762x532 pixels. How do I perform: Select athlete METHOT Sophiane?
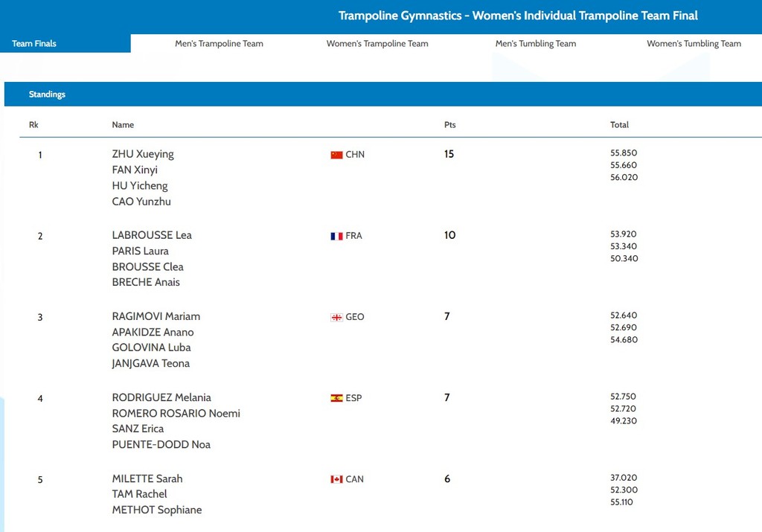156,510
